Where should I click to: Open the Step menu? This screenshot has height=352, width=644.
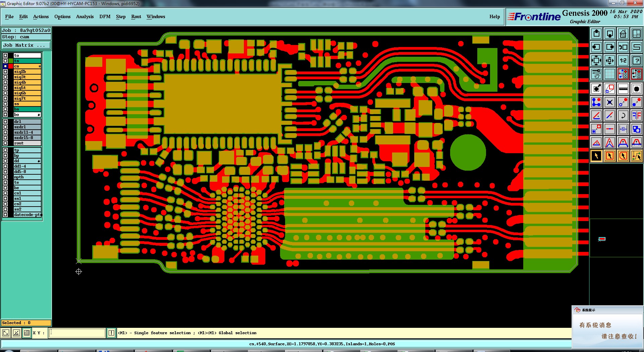click(121, 16)
